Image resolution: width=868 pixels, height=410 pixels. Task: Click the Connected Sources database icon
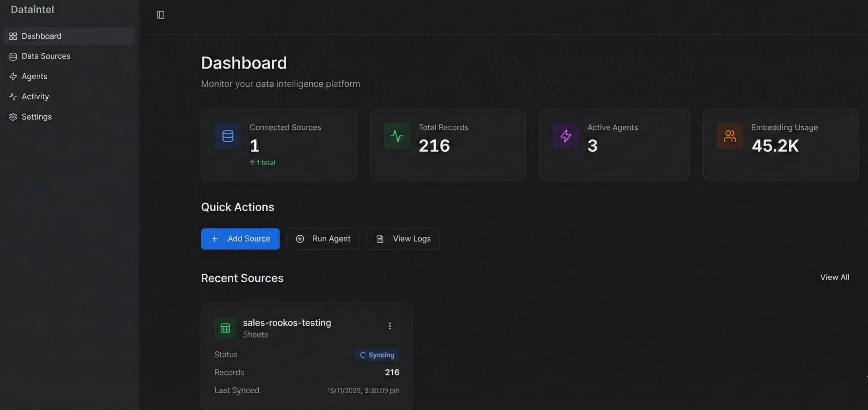tap(227, 136)
